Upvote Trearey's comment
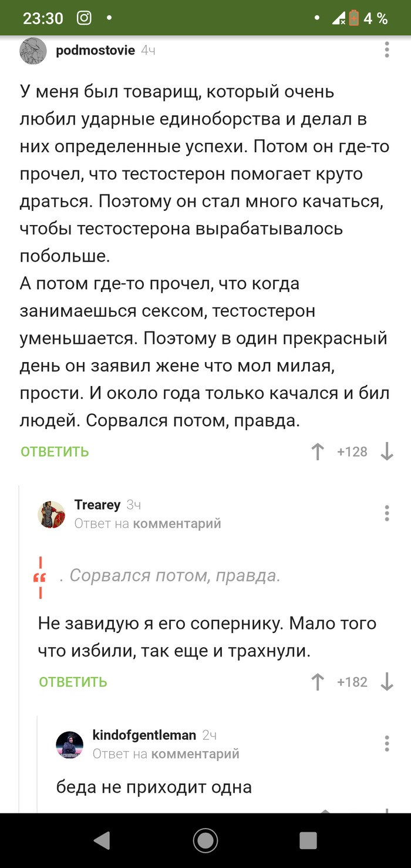Image resolution: width=411 pixels, height=868 pixels. (x=317, y=682)
